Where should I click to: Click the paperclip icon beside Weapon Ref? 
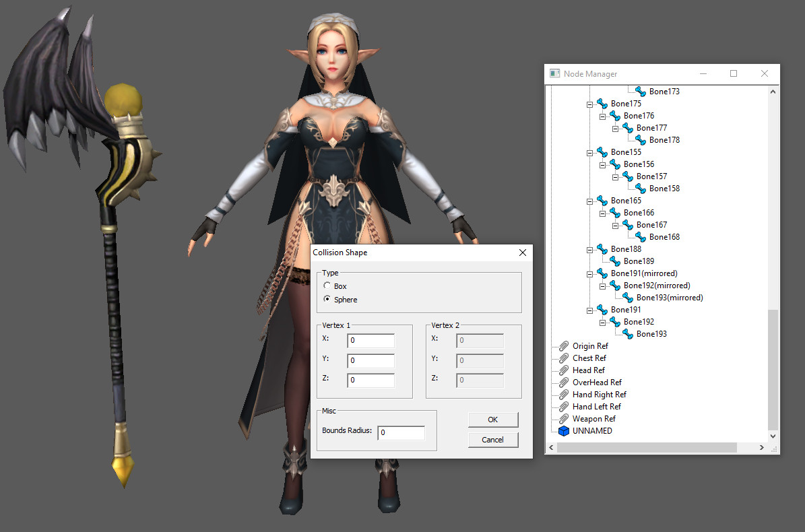(564, 419)
